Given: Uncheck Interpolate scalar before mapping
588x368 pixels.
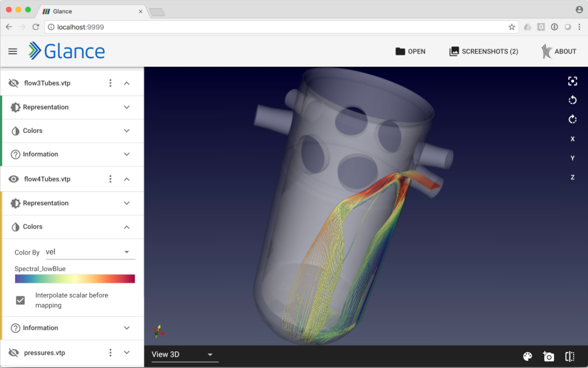Looking at the screenshot, I should pyautogui.click(x=21, y=300).
